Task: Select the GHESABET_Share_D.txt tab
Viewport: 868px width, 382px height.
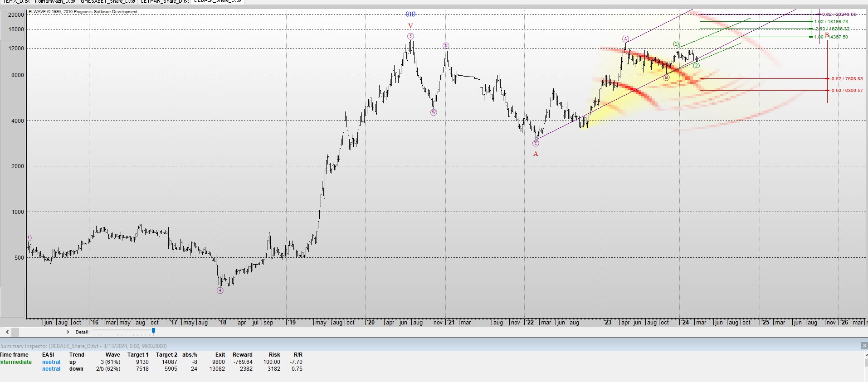Action: point(107,1)
